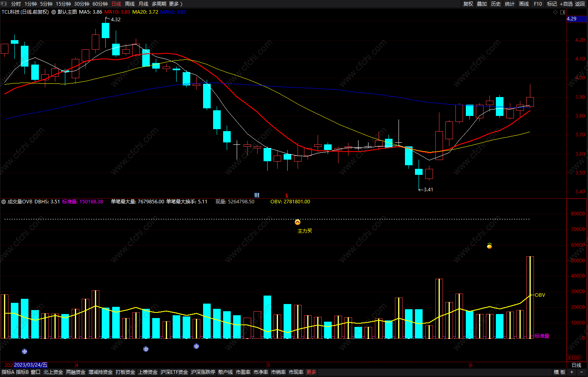Screen dimensions: 588x377
Task: Toggle the side panel icon near 4.29
Action: (x=563, y=12)
